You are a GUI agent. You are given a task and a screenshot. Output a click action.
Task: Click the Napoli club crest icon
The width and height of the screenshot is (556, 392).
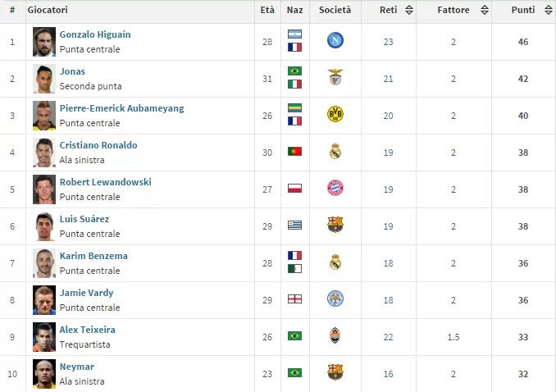pyautogui.click(x=335, y=41)
